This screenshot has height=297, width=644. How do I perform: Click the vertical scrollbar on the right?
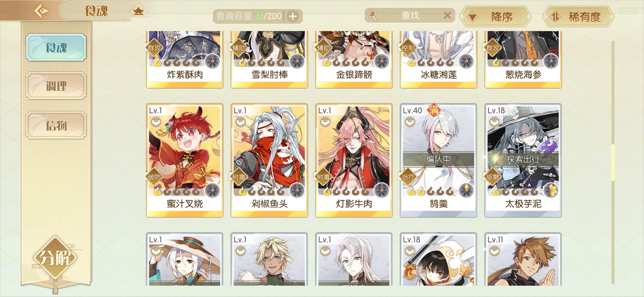click(x=613, y=162)
